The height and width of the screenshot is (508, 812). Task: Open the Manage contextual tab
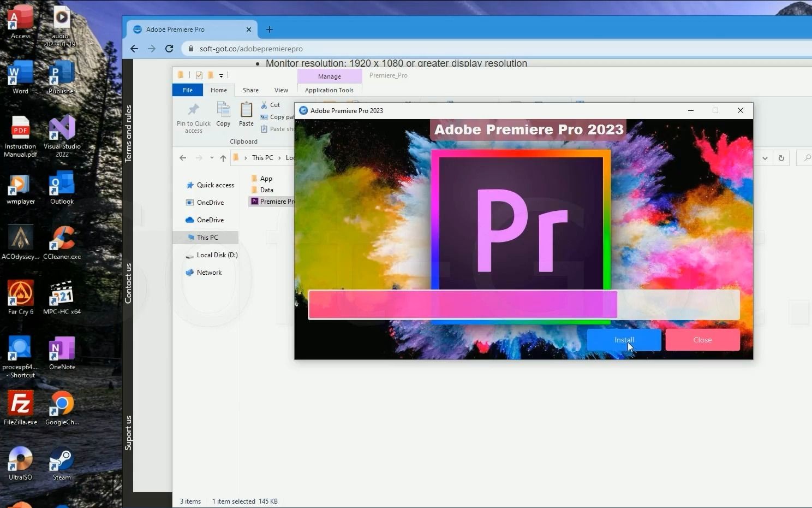click(x=330, y=76)
